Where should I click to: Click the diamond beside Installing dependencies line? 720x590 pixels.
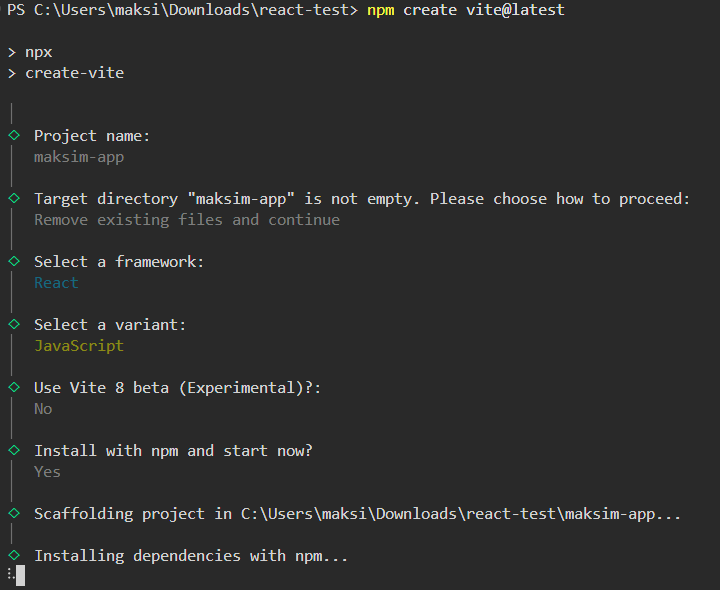click(x=14, y=555)
